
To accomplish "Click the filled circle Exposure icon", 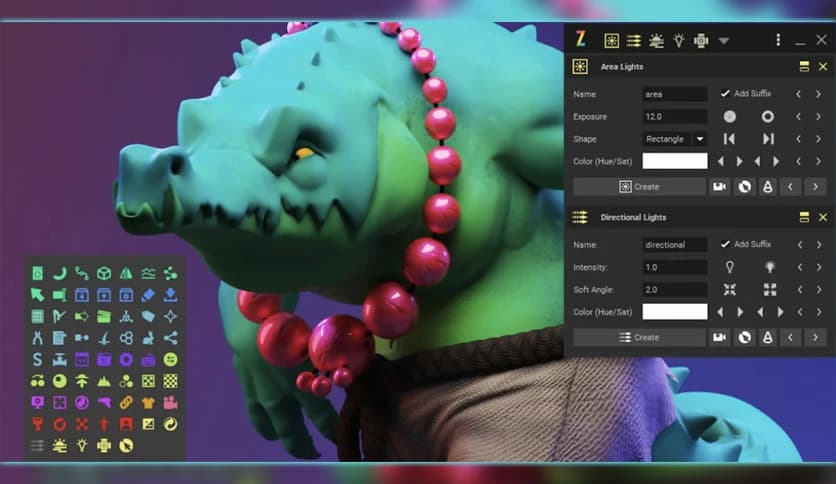I will click(x=730, y=117).
